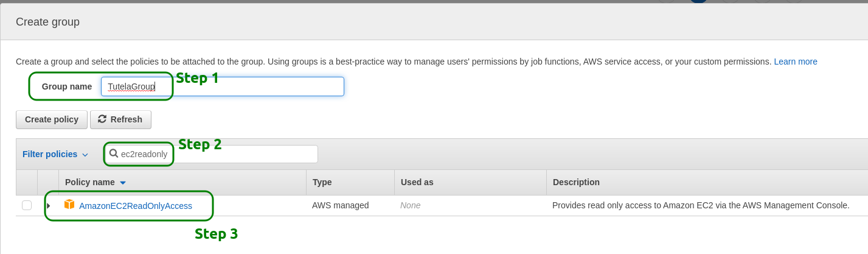Click the Description column header
The height and width of the screenshot is (254, 868).
coord(576,182)
